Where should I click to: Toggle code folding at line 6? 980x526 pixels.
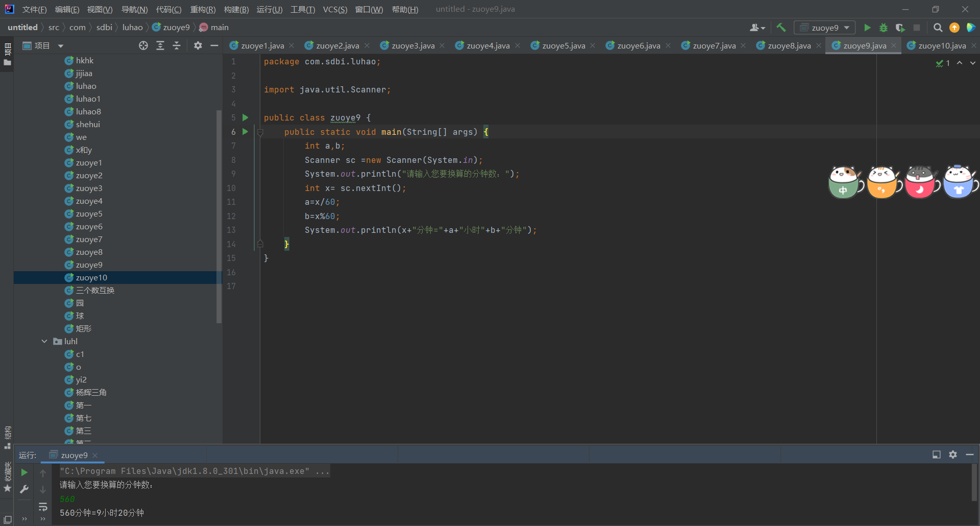(260, 132)
